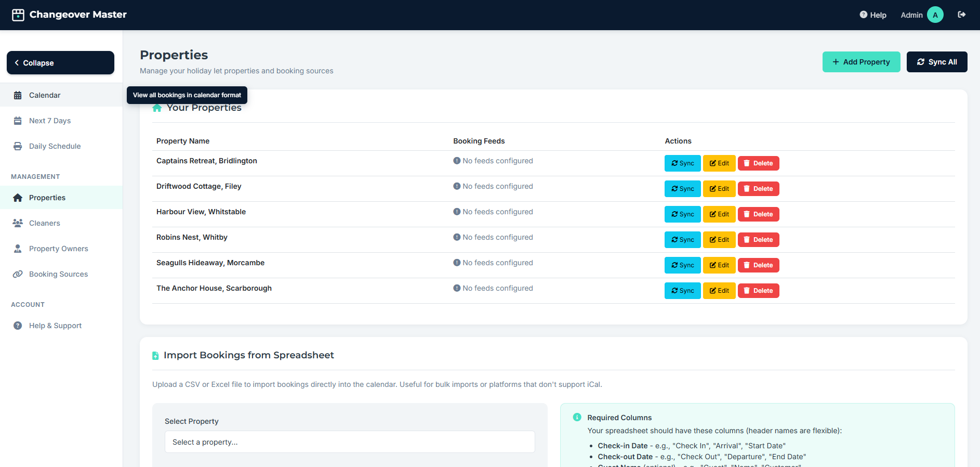Edit the Robins Nest, Whitby property

[719, 240]
